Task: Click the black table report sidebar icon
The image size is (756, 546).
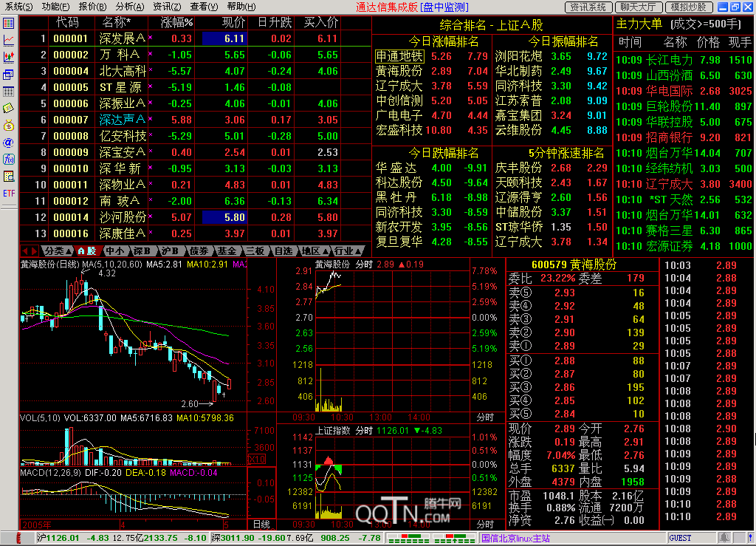Action: click(9, 91)
